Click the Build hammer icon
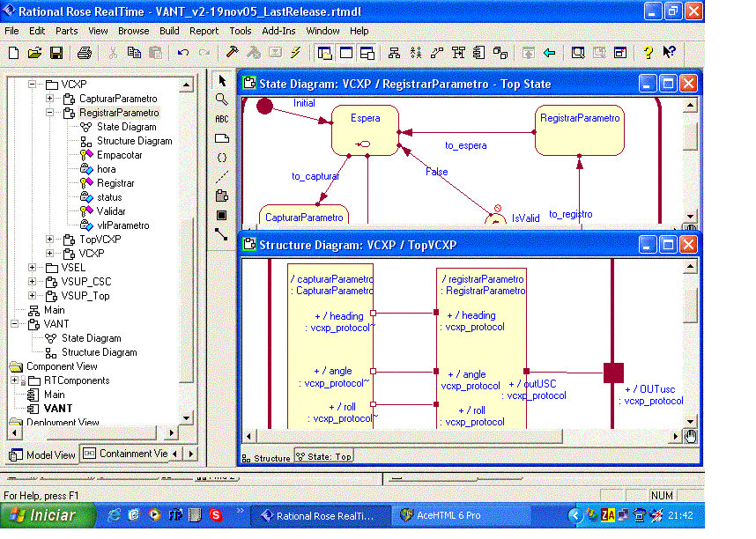Screen dimensions: 756x539 point(233,52)
